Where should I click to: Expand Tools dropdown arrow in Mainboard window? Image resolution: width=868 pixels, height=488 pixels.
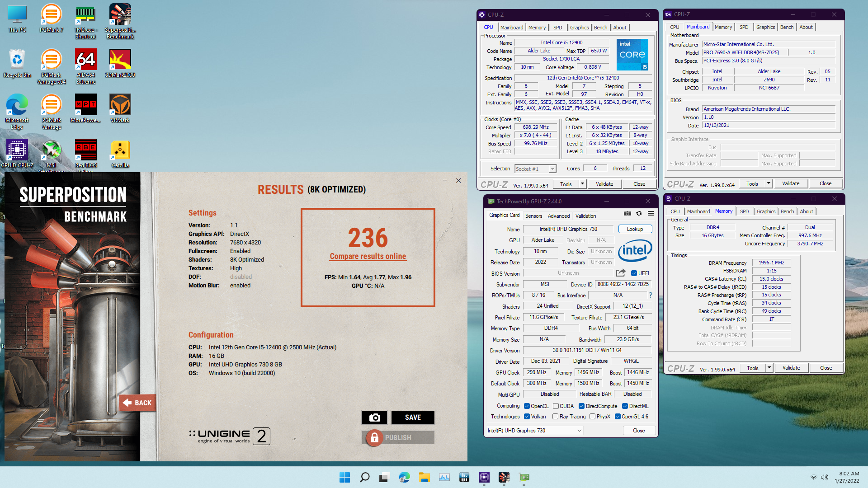coord(769,183)
